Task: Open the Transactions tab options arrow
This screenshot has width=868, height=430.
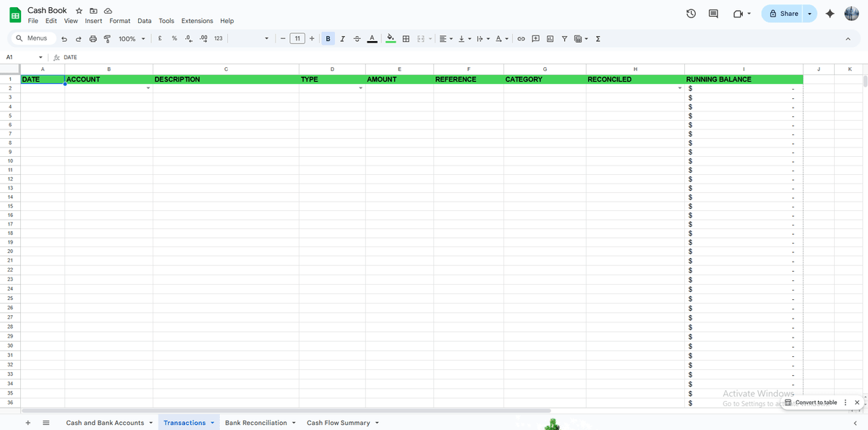Action: point(213,423)
